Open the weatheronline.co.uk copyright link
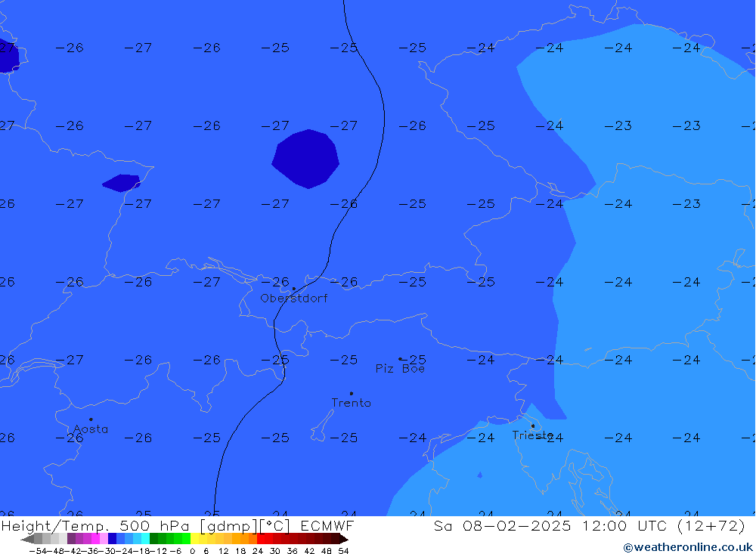This screenshot has height=554, width=756. pyautogui.click(x=688, y=547)
